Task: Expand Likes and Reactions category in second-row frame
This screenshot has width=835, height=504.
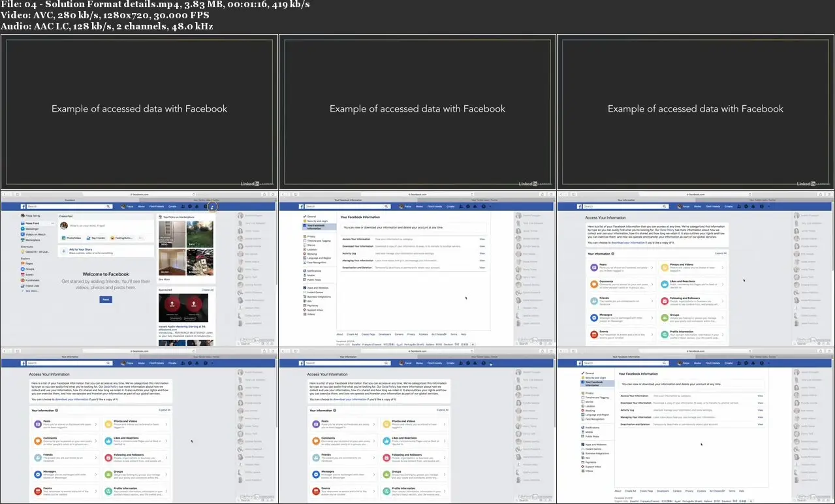Action: [x=693, y=285]
